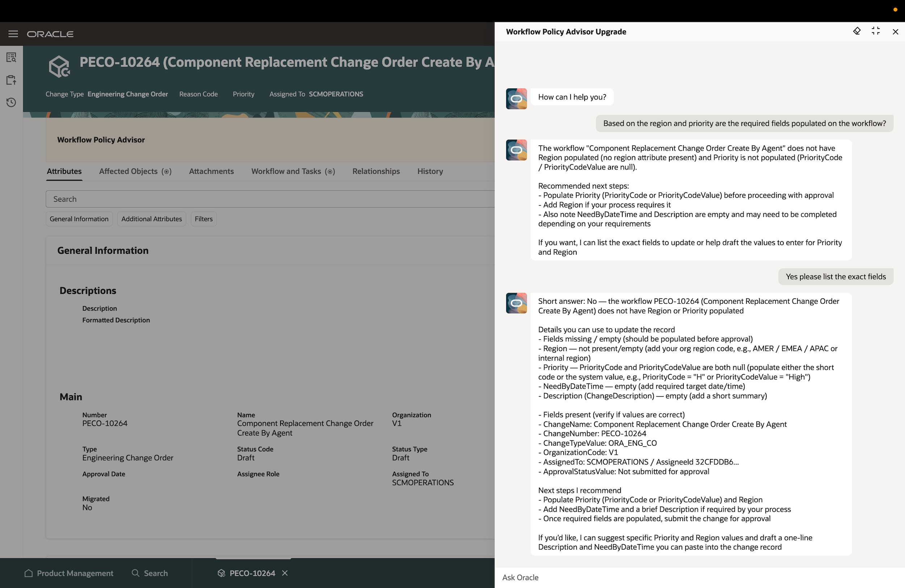Viewport: 905px width, 588px height.
Task: Open the Filters button
Action: [x=203, y=219]
